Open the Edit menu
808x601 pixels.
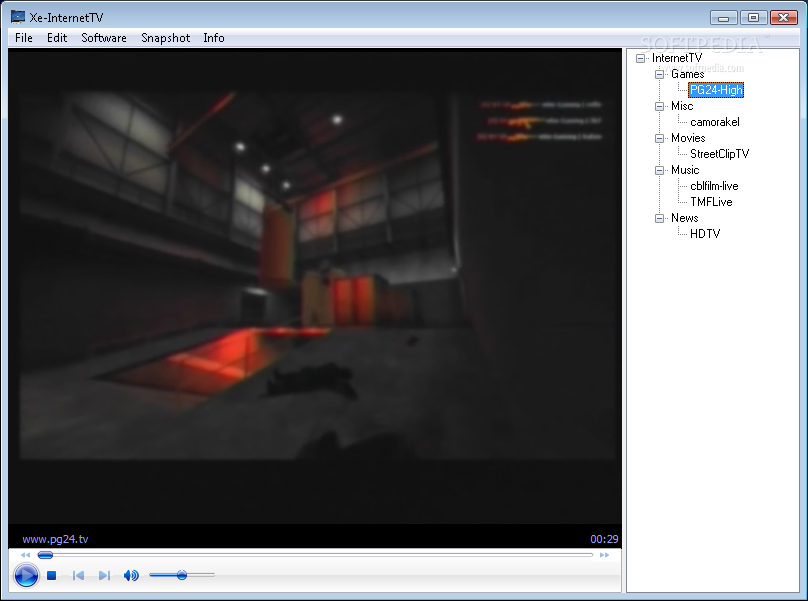click(x=57, y=38)
